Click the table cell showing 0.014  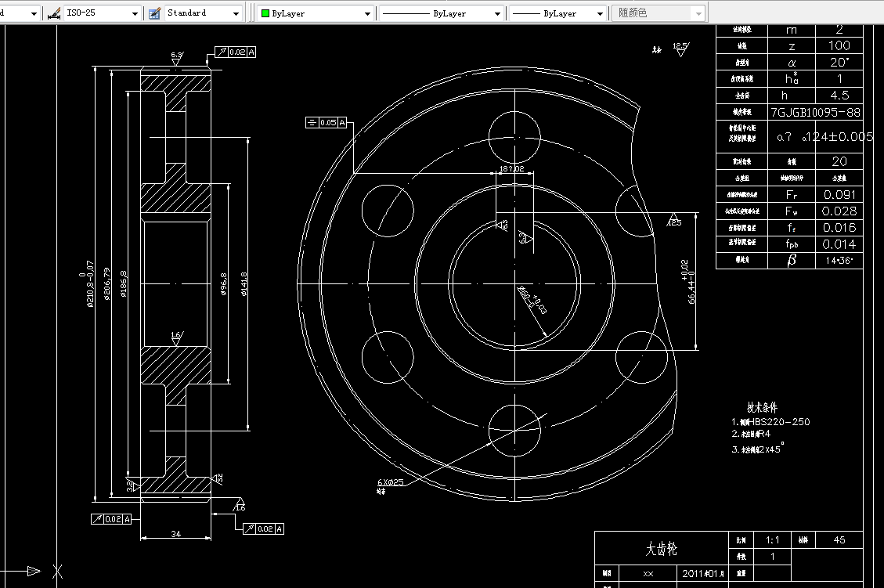(x=839, y=244)
